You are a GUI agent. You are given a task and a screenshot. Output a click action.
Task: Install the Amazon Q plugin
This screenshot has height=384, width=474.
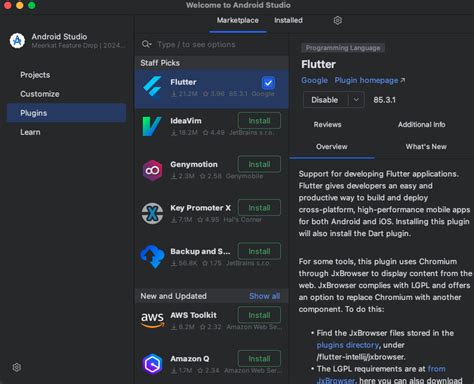(259, 359)
